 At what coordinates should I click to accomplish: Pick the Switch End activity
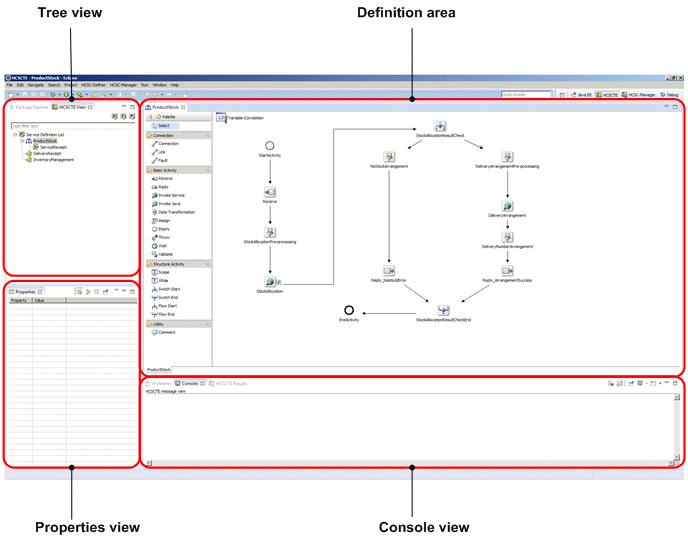165,297
